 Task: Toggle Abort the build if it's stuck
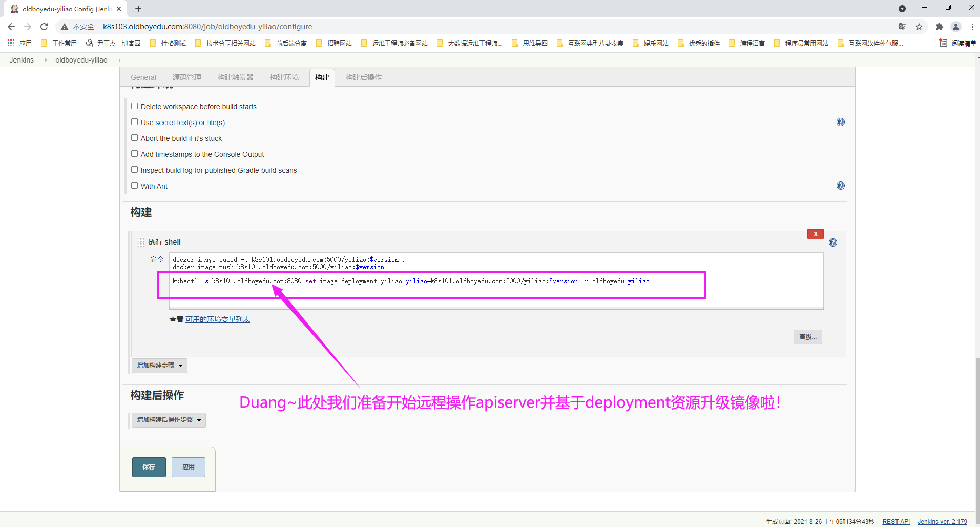pyautogui.click(x=135, y=138)
